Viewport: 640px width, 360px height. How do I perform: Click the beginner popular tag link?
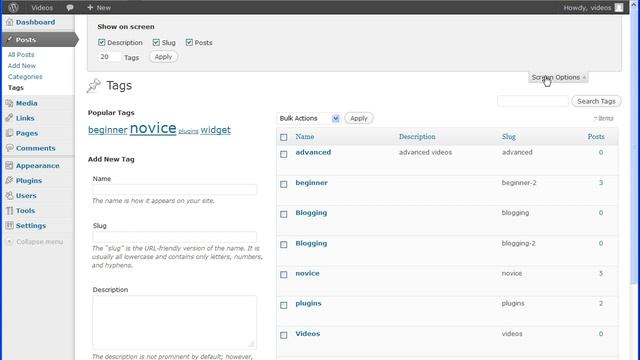(x=108, y=130)
